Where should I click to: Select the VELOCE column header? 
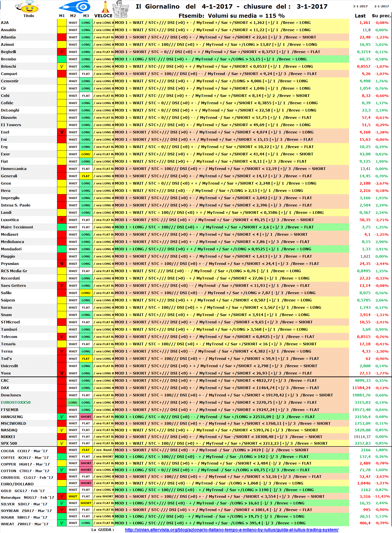[x=103, y=16]
